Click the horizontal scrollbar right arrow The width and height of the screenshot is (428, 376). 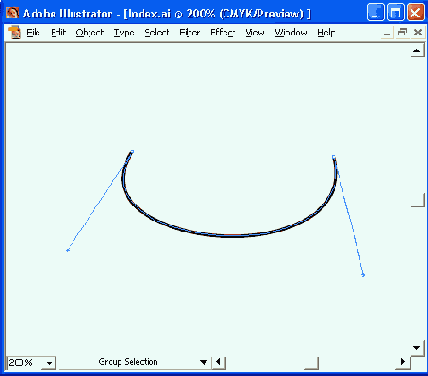(403, 362)
